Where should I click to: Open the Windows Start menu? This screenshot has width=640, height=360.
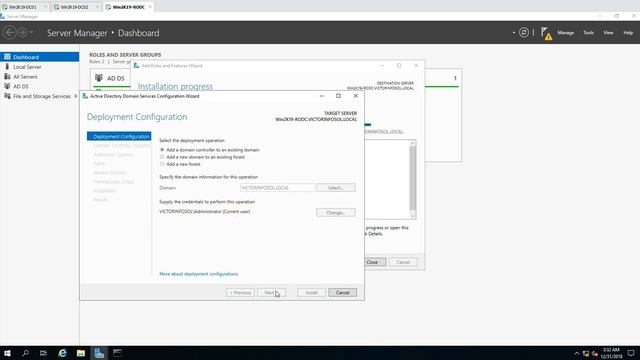7,353
